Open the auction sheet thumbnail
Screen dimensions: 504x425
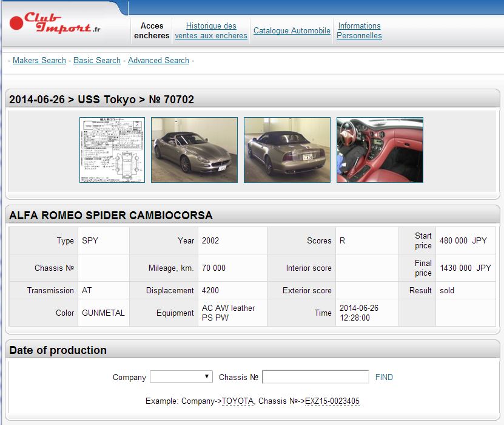[x=112, y=150]
